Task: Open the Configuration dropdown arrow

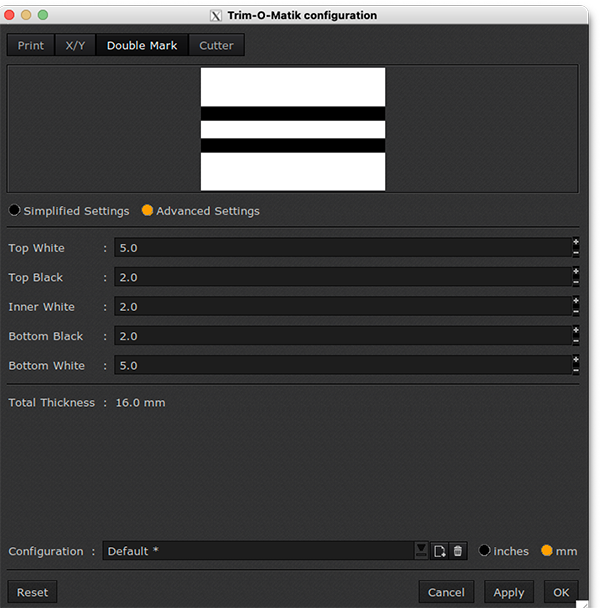Action: [421, 551]
